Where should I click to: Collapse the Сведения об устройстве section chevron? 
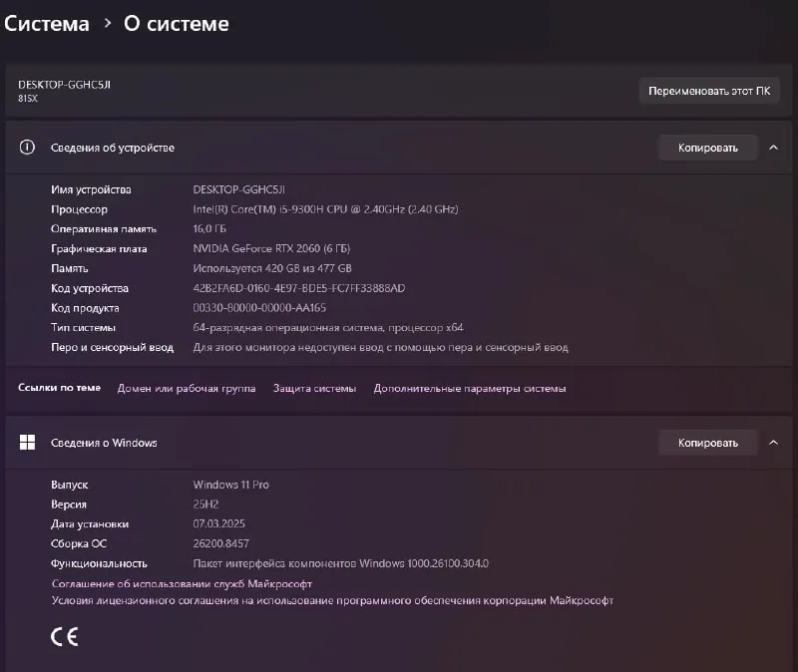[774, 148]
